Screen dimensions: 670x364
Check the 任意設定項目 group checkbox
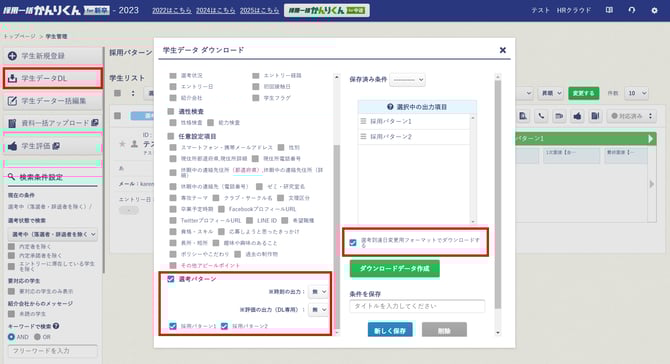tap(171, 136)
